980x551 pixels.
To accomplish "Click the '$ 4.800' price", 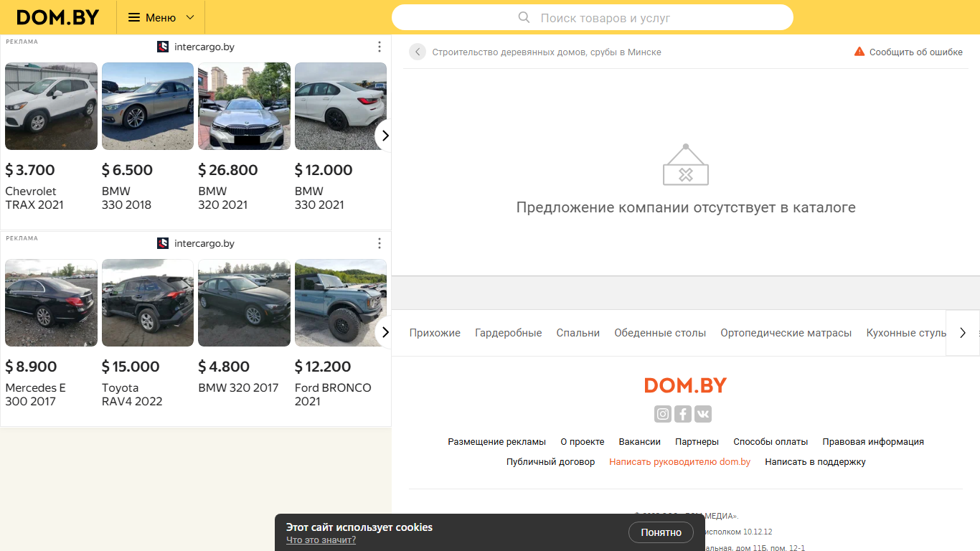I will [224, 367].
